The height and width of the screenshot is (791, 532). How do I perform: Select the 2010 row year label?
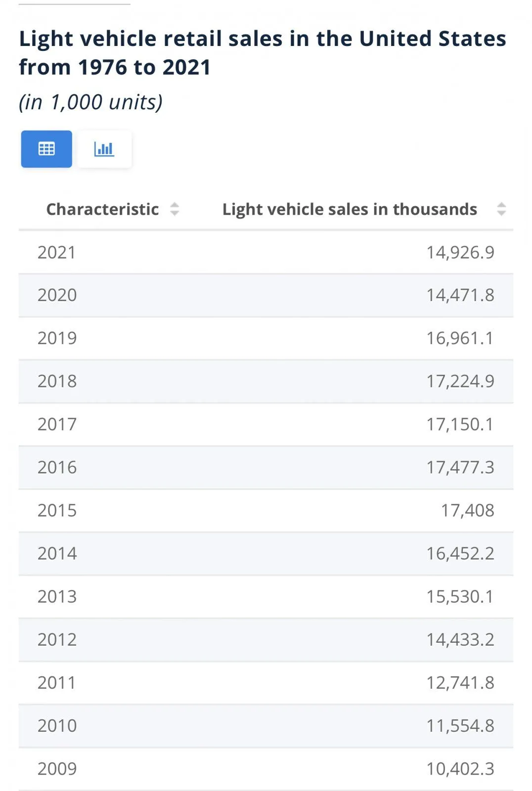57,725
